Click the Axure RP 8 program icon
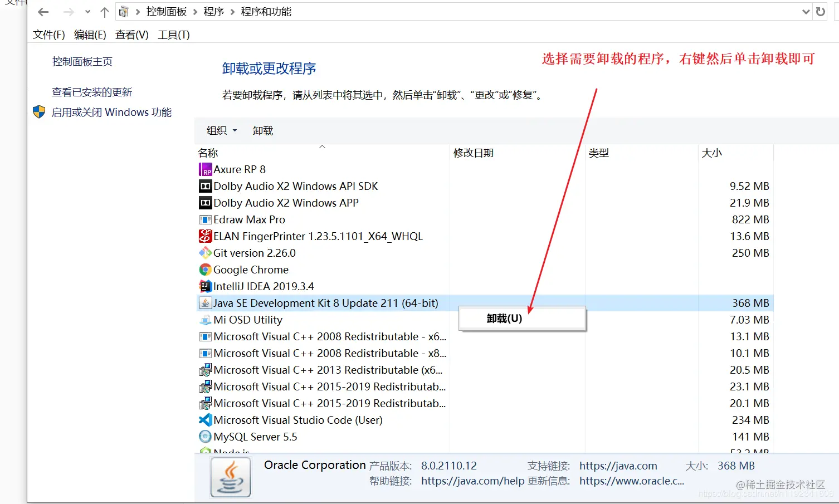 click(206, 169)
